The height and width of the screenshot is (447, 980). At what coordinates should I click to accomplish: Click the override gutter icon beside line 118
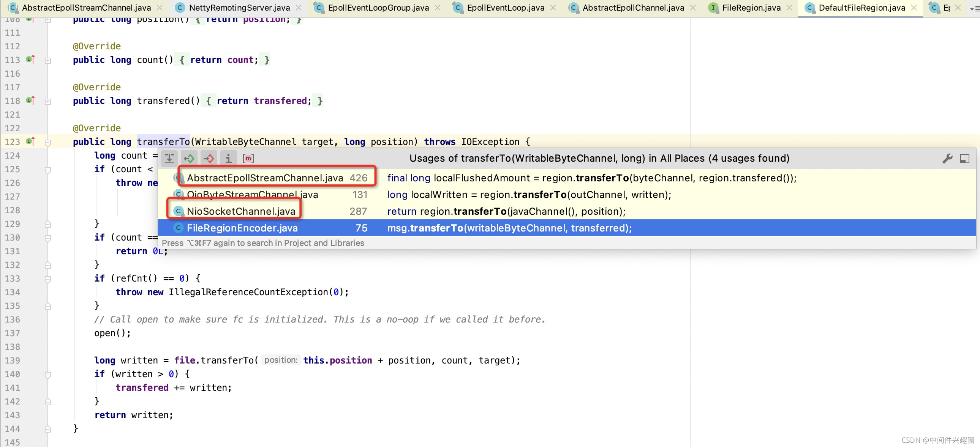[30, 100]
